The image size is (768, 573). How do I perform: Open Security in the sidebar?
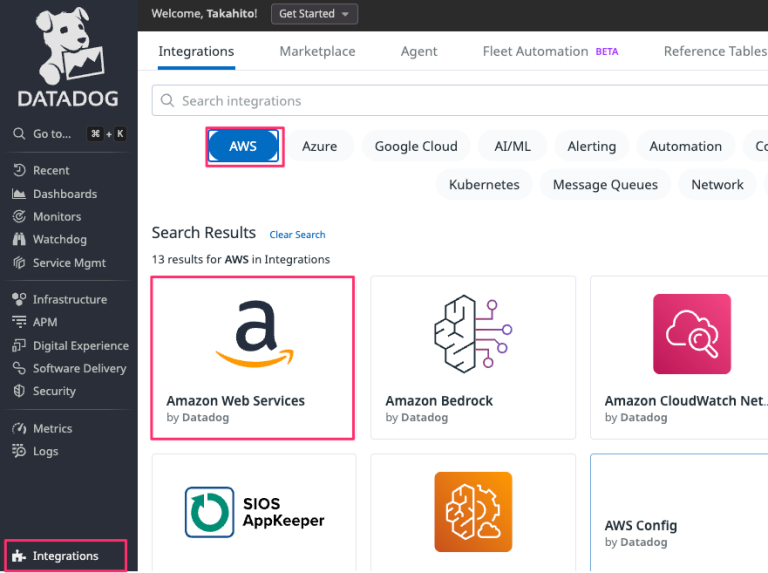point(54,391)
